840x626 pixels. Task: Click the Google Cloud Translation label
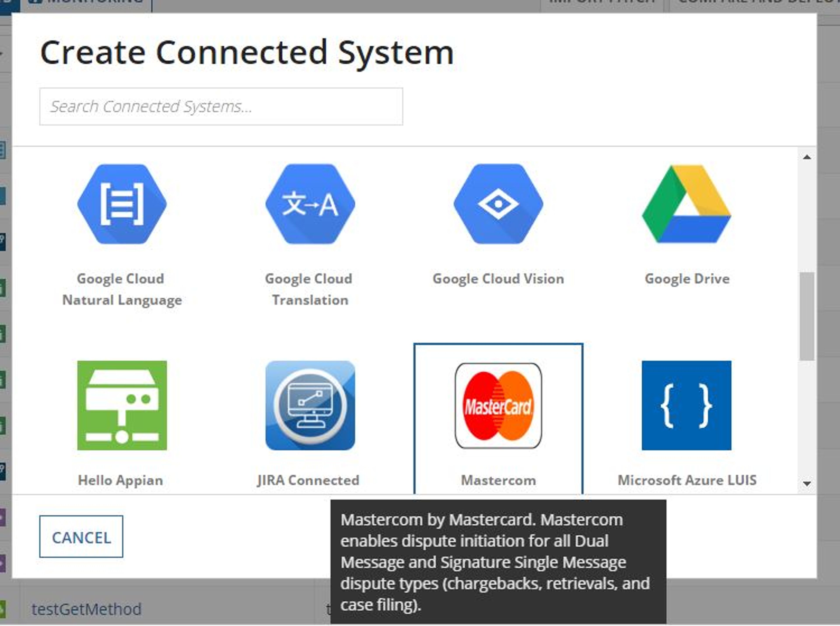coord(309,290)
